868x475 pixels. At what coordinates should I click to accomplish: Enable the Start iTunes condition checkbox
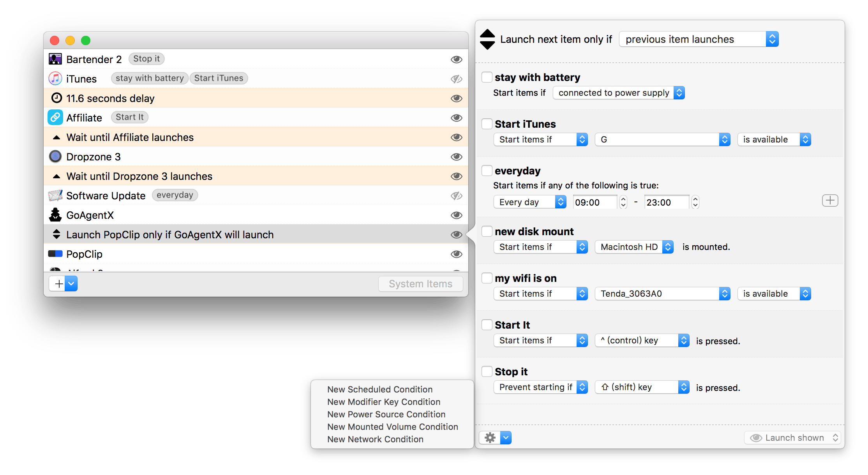coord(487,124)
